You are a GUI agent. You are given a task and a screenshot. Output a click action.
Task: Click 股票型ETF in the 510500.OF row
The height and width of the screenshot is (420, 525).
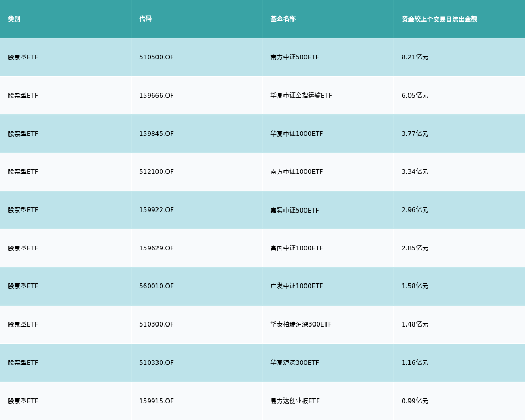pyautogui.click(x=23, y=57)
